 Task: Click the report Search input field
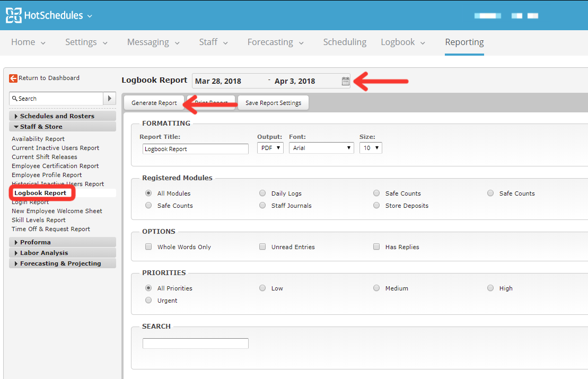(x=195, y=343)
